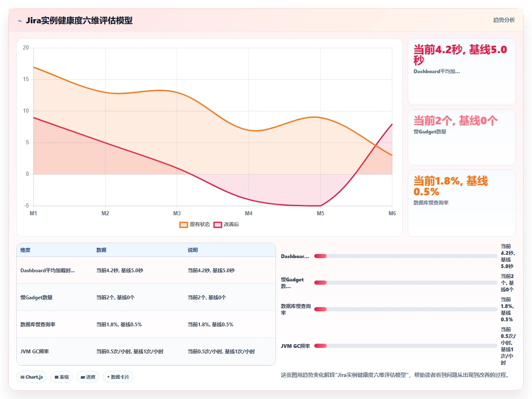The height and width of the screenshot is (399, 532).
Task: Click the JVM GC频率 progress bar
Action: (406, 346)
